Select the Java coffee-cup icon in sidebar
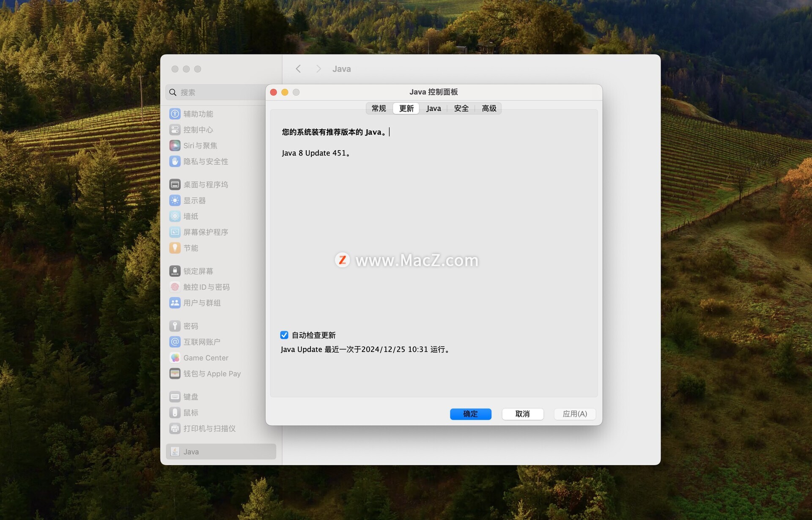 (175, 452)
